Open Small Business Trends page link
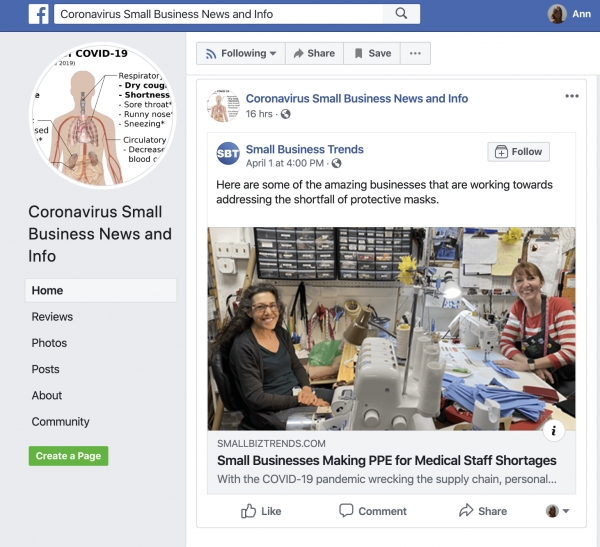Screen dimensions: 600x547 (305, 149)
